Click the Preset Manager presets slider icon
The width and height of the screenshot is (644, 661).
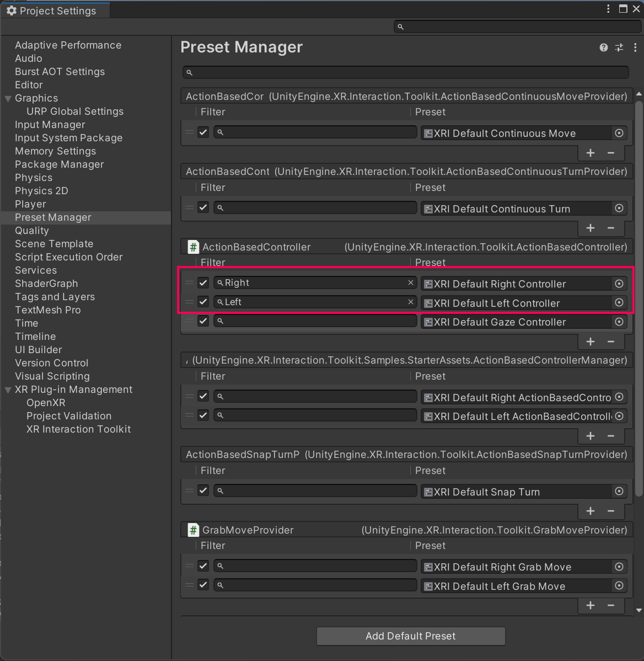(x=619, y=48)
